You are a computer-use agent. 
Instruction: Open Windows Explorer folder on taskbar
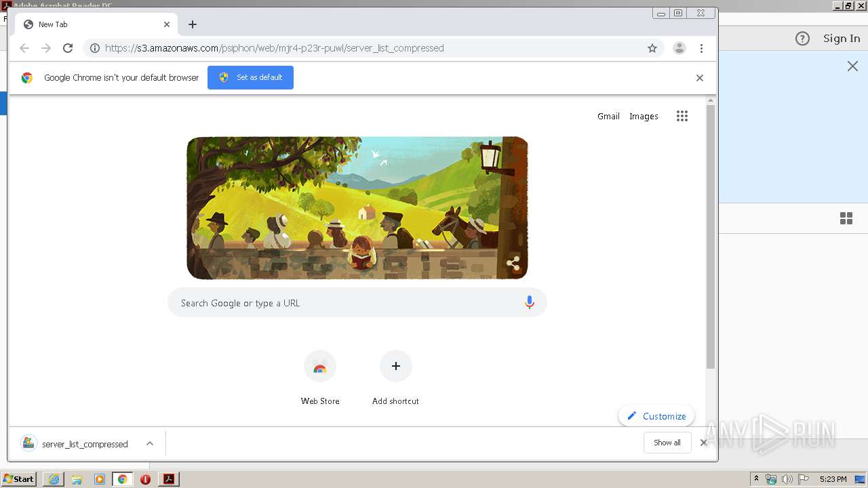point(77,479)
